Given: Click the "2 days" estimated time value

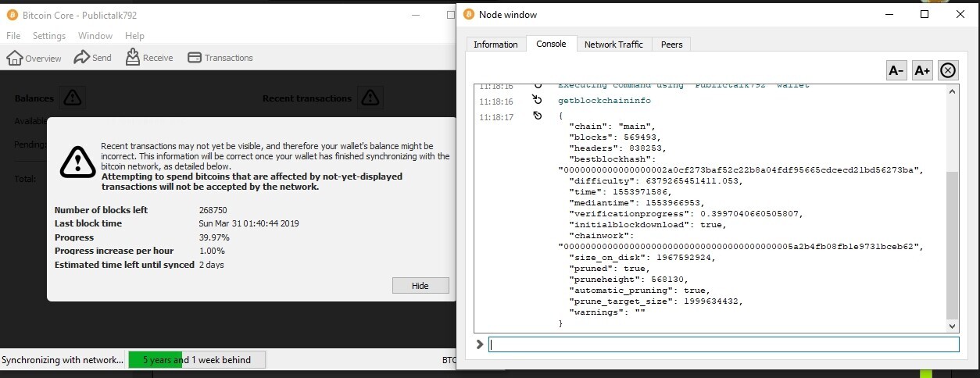Looking at the screenshot, I should pos(211,265).
